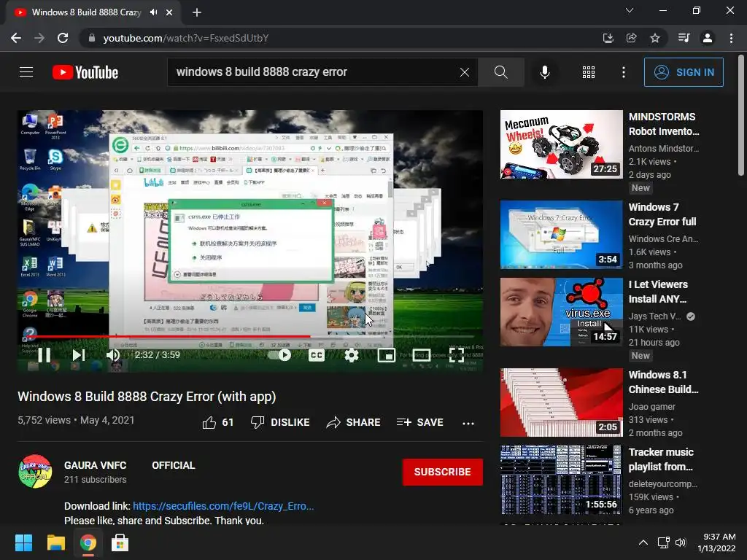Go forward in browser history
The width and height of the screenshot is (747, 560).
click(39, 38)
